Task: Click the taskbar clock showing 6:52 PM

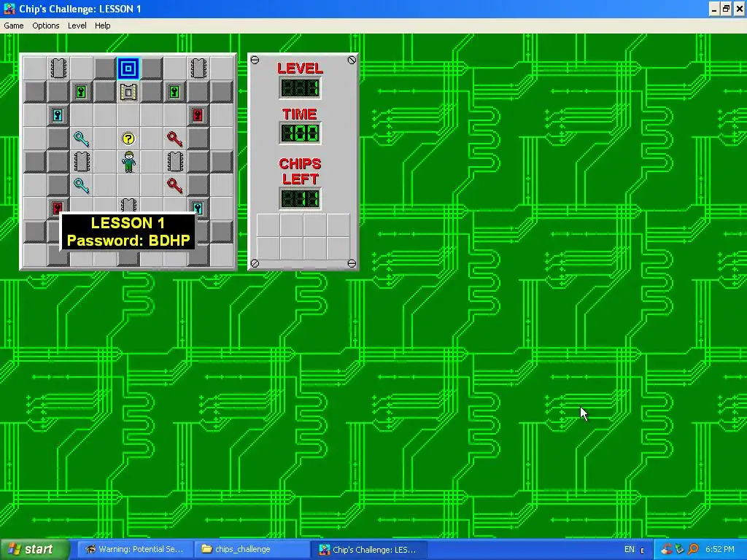Action: [x=720, y=550]
